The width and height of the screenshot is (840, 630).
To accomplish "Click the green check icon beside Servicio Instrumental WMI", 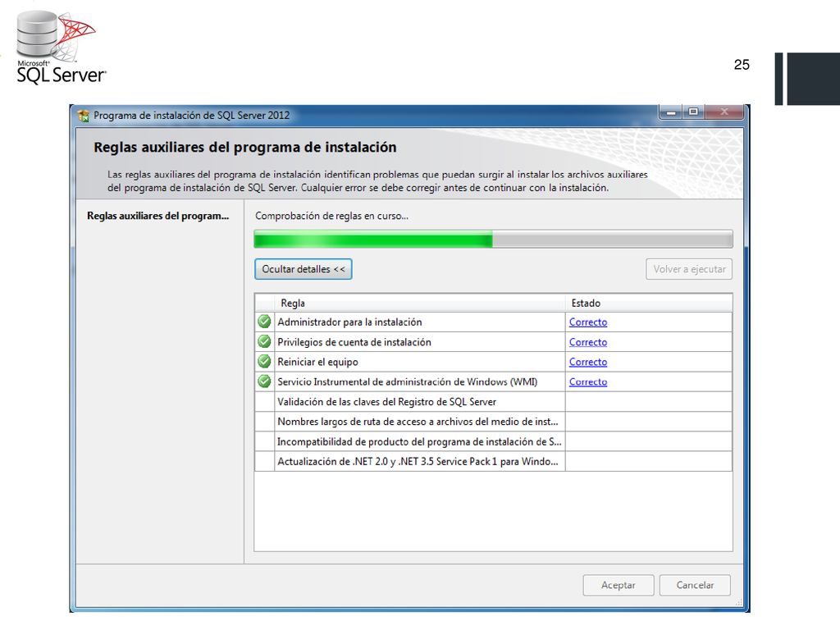I will (264, 381).
